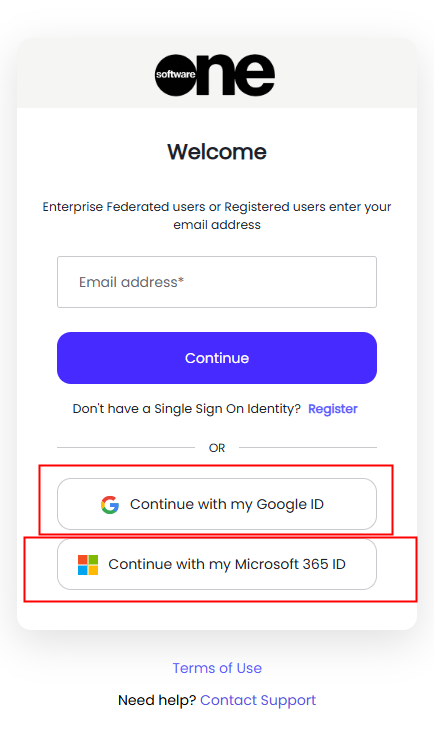Click the large 'ne' letters of the logo

[236, 75]
